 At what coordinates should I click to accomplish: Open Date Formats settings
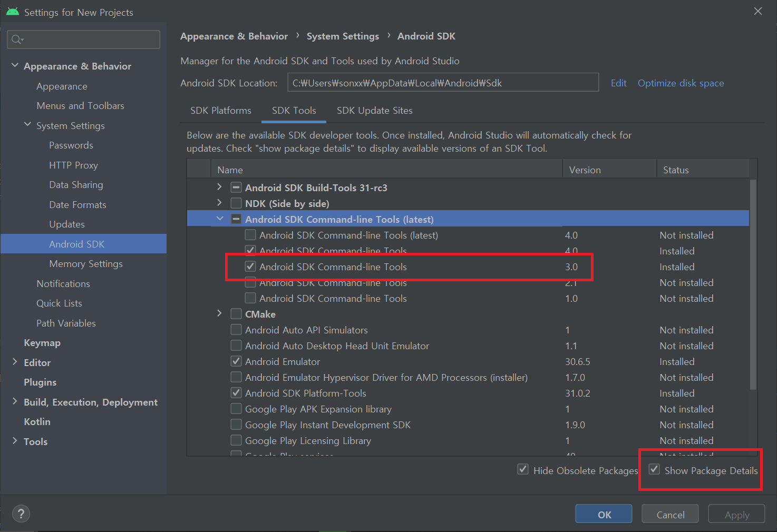77,205
